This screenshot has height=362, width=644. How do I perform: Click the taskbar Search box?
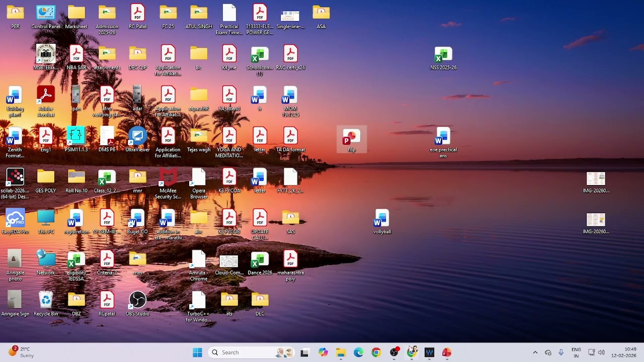coord(251,352)
